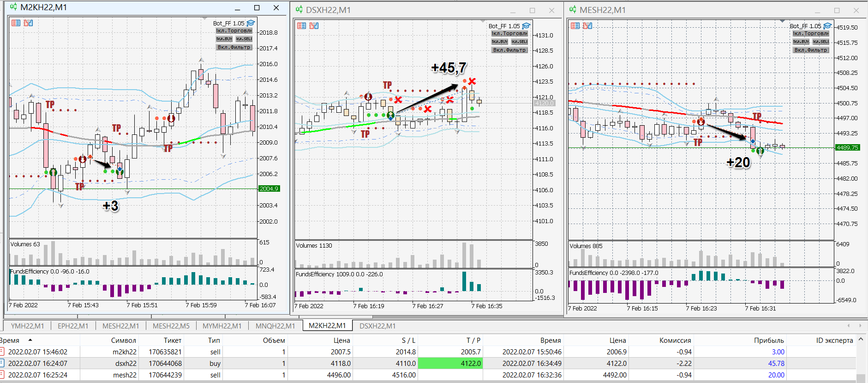Screen dimensions: 868x383
Task: Open Depth of Market icon in DSXH22 chart
Action: (x=314, y=25)
